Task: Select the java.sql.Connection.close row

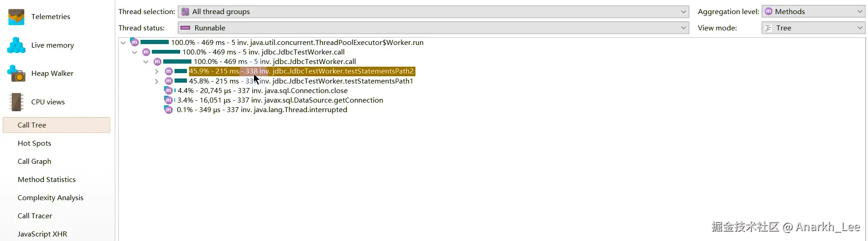Action: [263, 90]
